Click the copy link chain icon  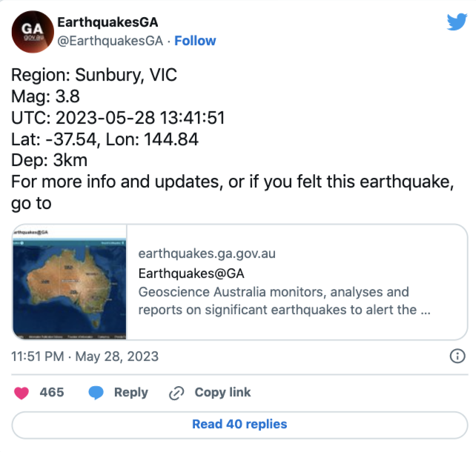[x=176, y=393]
